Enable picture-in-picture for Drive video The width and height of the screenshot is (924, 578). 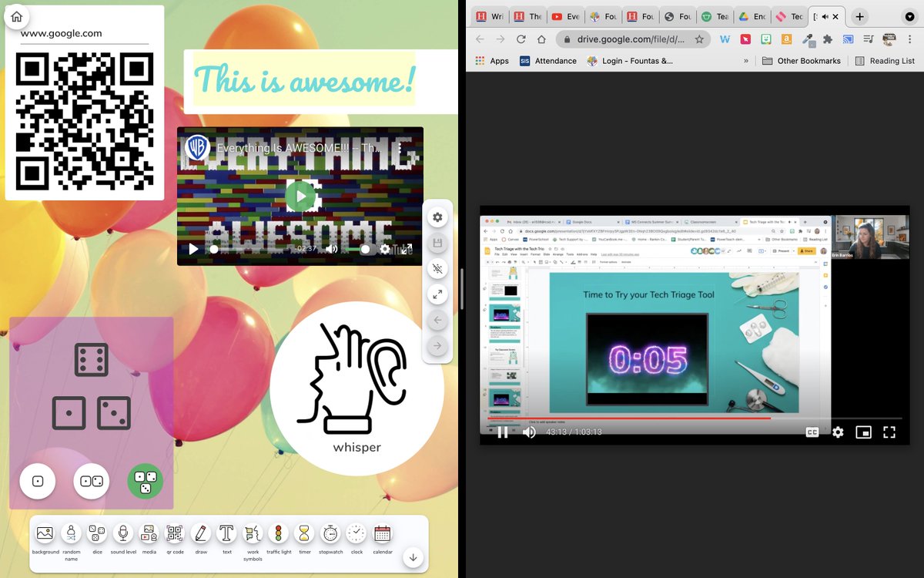coord(863,432)
